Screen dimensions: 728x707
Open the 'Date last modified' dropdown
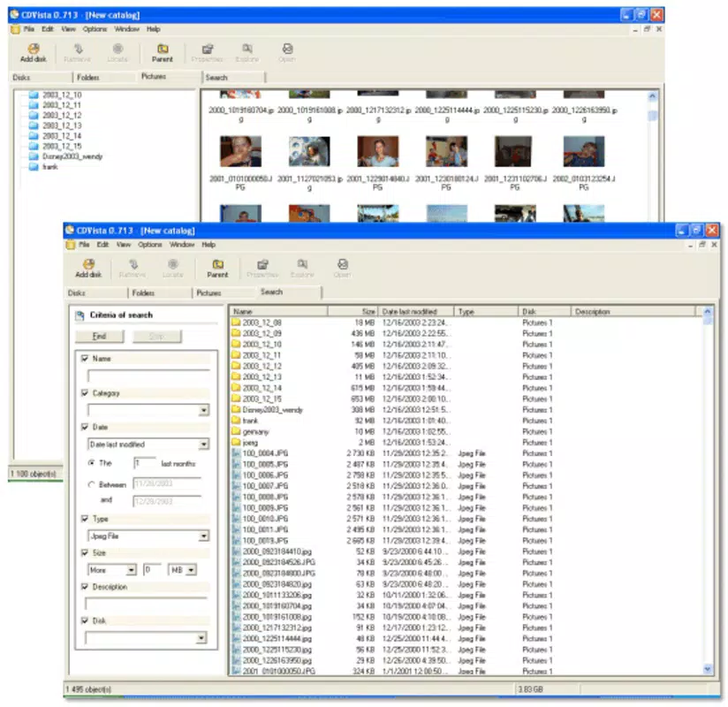click(204, 445)
